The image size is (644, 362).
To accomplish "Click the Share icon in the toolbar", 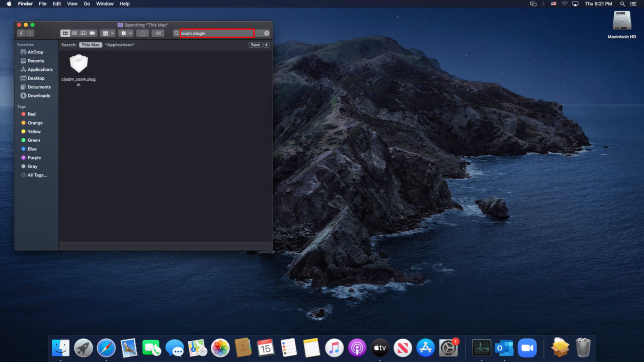I will click(x=143, y=33).
